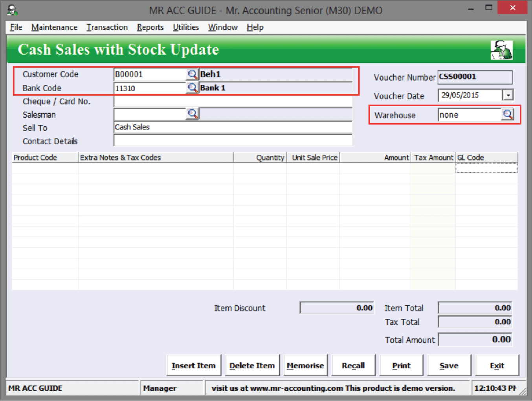Print the cash sales voucher
532x401 pixels.
(x=401, y=366)
